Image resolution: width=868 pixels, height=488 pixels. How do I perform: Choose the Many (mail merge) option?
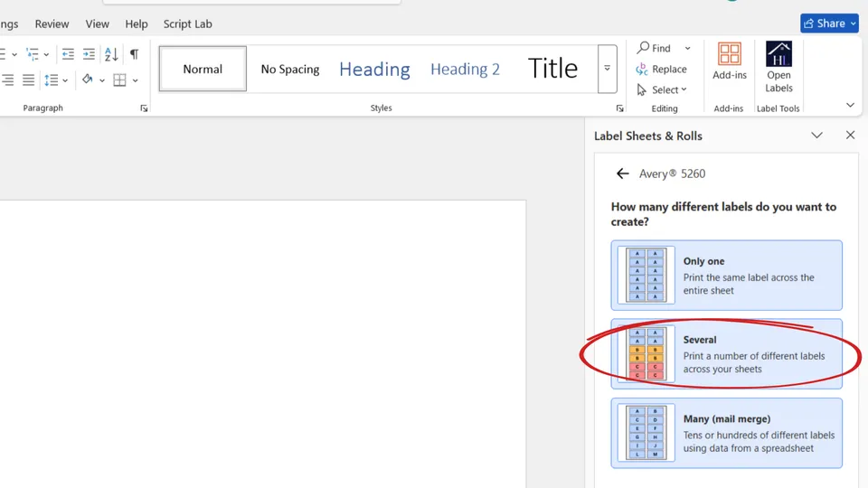(726, 433)
